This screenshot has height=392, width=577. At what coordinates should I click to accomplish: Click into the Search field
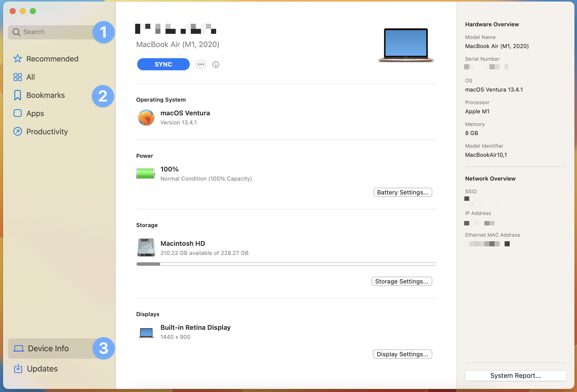pos(51,32)
